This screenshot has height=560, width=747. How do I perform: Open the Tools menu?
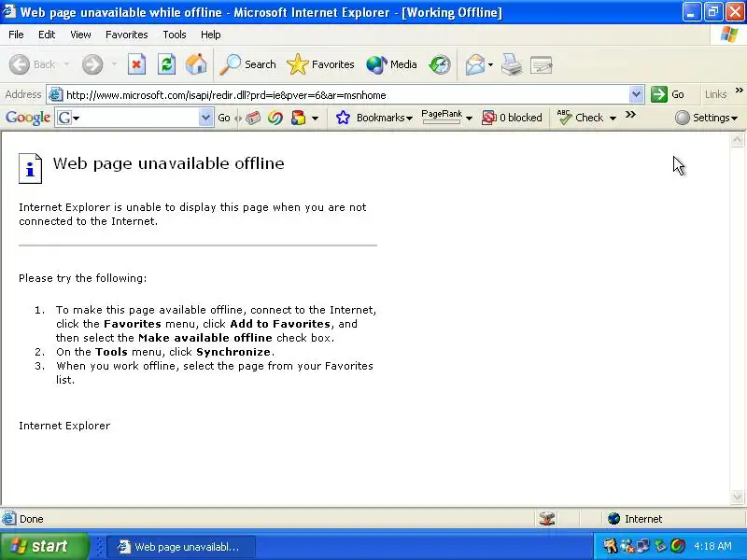click(x=175, y=35)
